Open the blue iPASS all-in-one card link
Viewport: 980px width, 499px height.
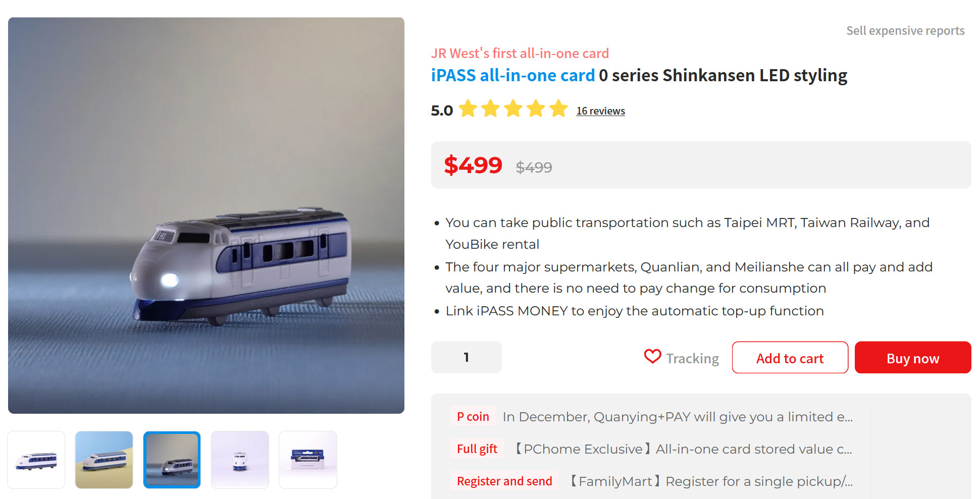click(512, 76)
